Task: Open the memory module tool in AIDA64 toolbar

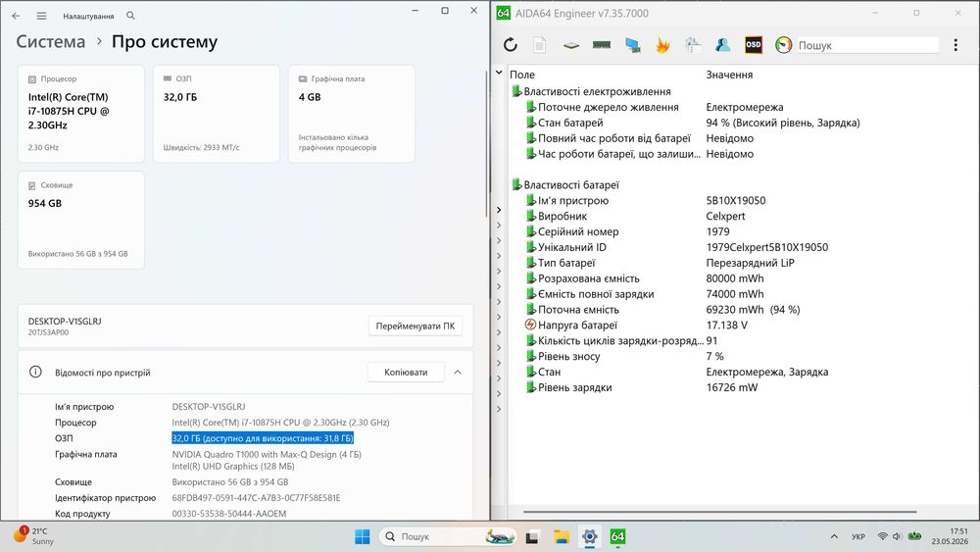Action: pyautogui.click(x=602, y=44)
